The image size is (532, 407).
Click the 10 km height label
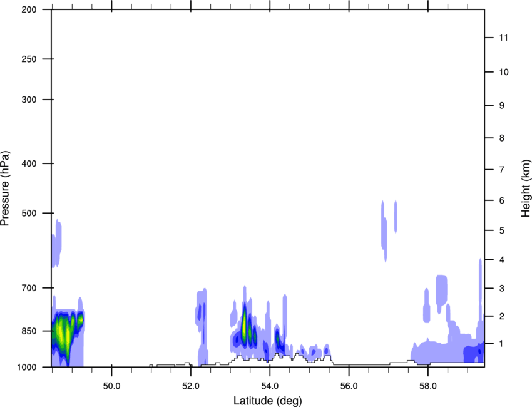pos(503,72)
